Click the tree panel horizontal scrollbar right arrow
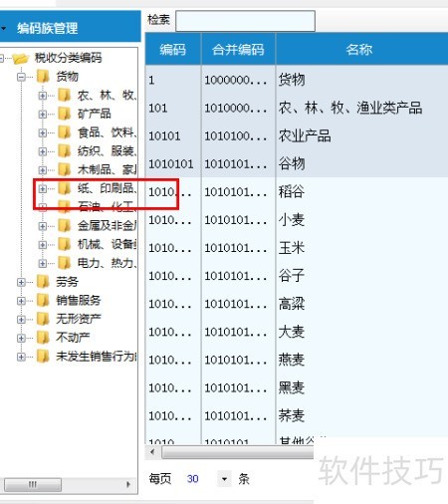This screenshot has width=448, height=504. pos(128,484)
